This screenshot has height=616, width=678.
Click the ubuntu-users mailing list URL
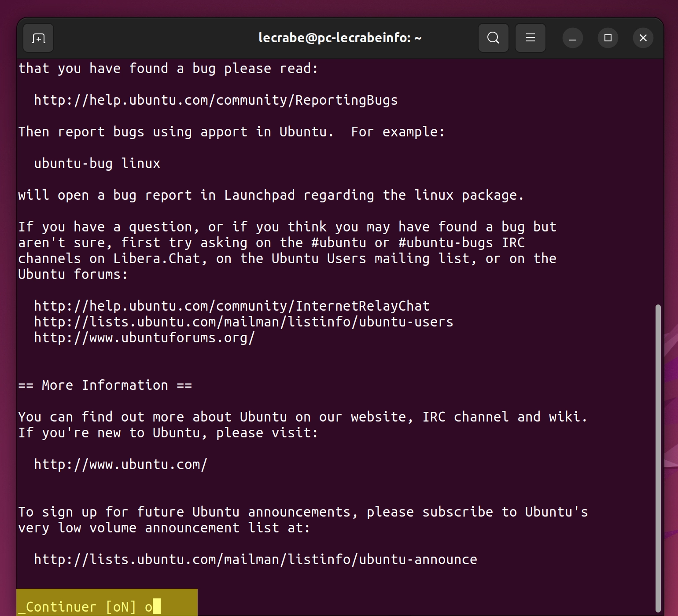click(243, 322)
